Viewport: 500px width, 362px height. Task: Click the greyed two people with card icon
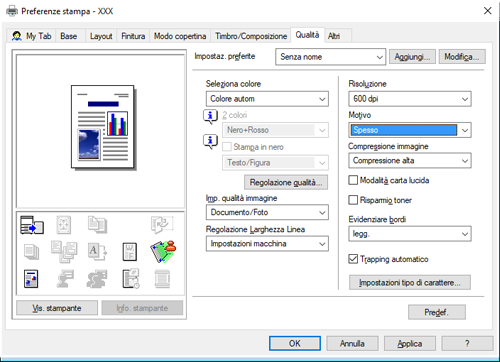(97, 279)
